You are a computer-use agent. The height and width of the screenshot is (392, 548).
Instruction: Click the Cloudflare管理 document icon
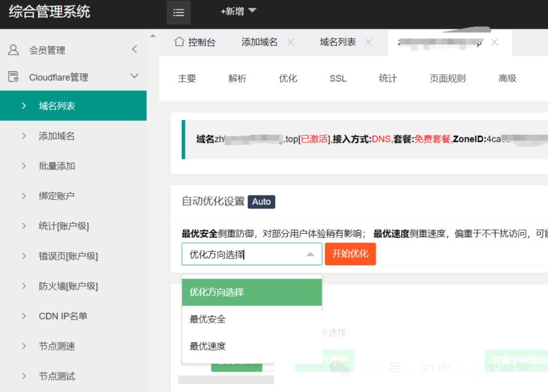[x=14, y=77]
